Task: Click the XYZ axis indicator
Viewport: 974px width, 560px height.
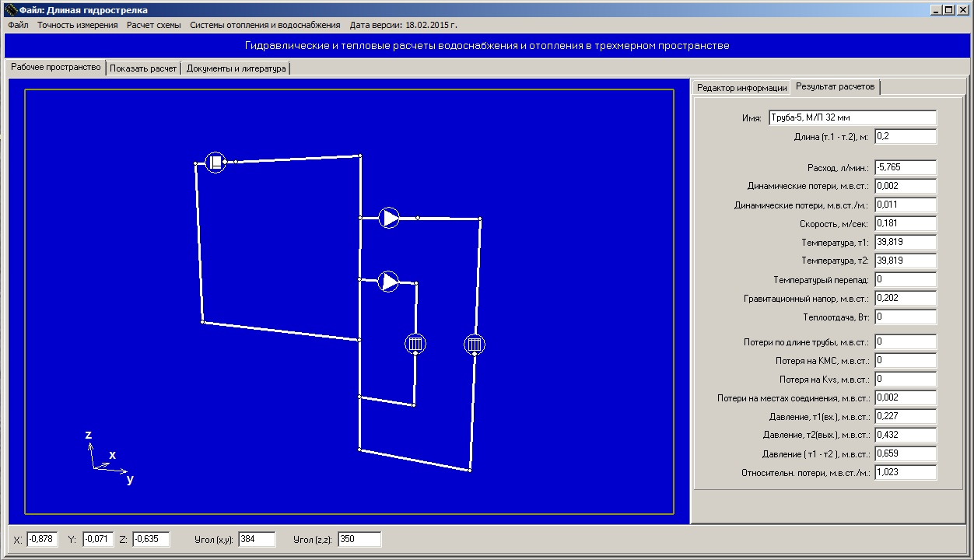Action: click(x=109, y=457)
